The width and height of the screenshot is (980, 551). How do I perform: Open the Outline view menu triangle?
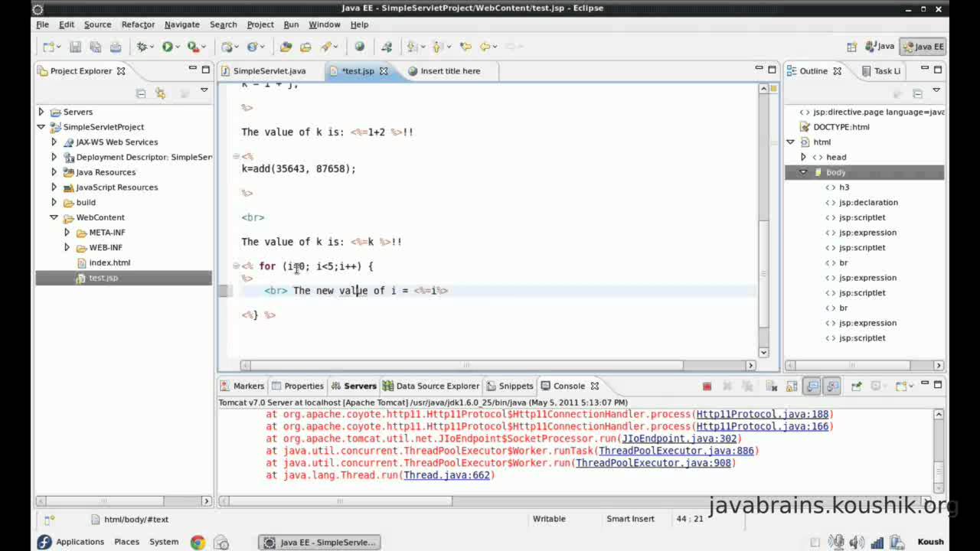pos(936,91)
